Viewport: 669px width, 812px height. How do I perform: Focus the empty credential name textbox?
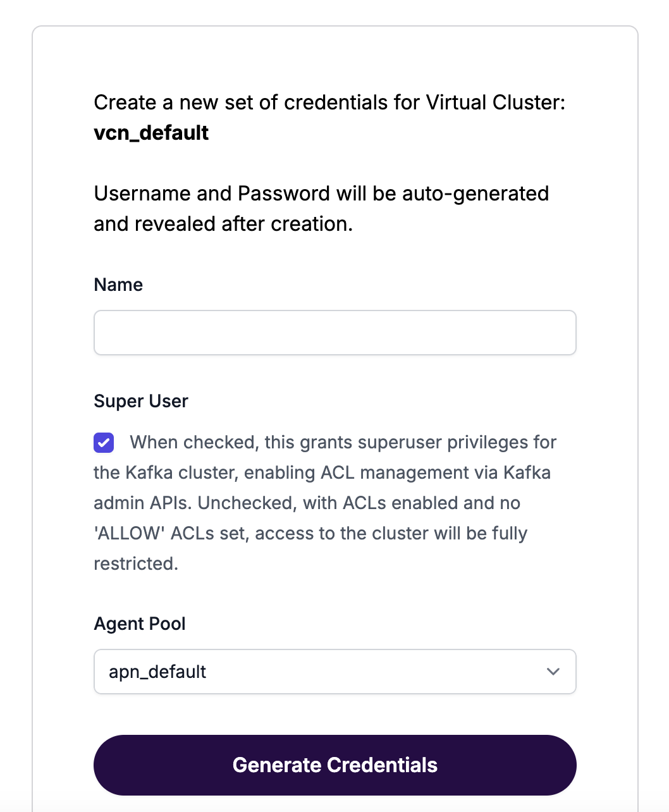(334, 333)
